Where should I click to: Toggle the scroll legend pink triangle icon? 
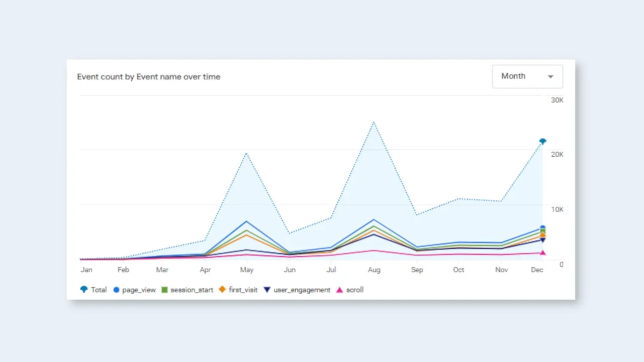coord(339,290)
